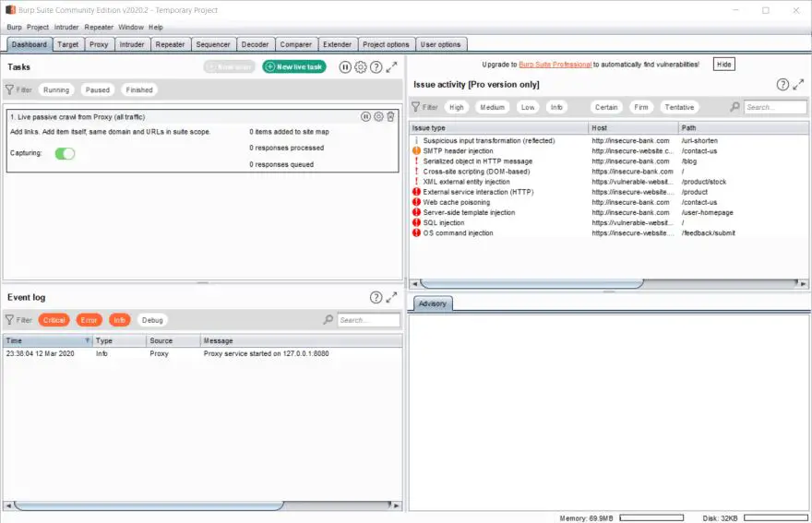
Task: Click the Issue activity search field
Action: 775,108
